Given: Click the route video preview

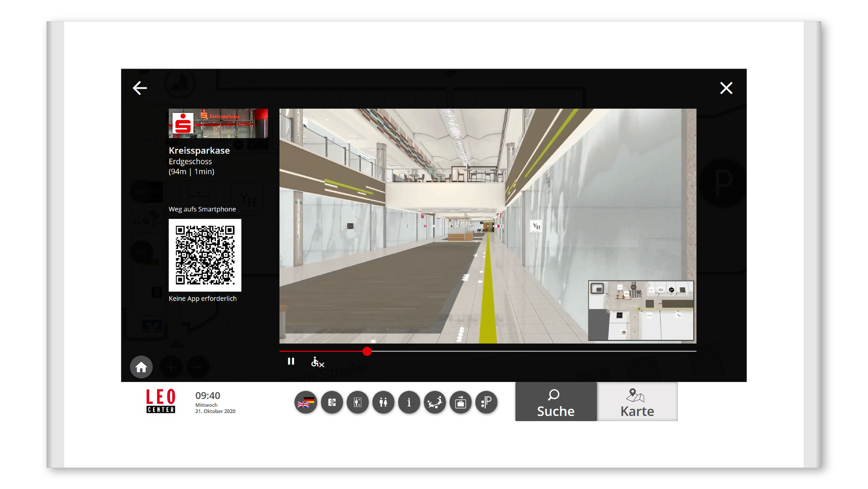Looking at the screenshot, I should 488,226.
